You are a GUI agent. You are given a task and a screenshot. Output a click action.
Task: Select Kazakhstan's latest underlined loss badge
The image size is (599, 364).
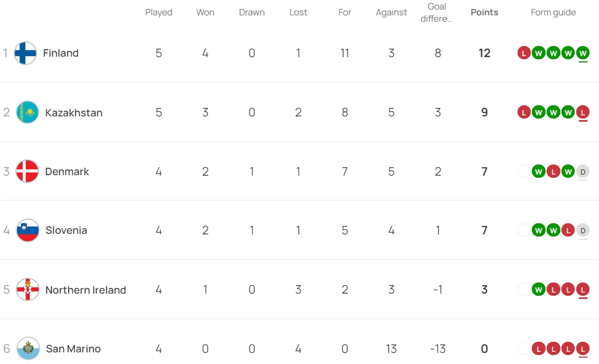pos(583,112)
